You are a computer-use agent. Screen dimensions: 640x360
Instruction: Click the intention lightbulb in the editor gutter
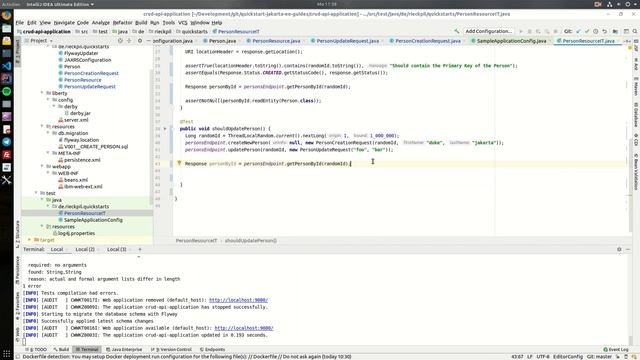point(179,163)
